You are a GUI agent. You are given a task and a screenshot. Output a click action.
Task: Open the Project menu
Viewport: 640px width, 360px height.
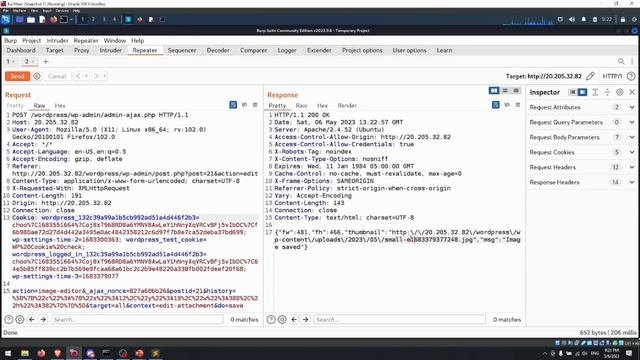[31, 40]
